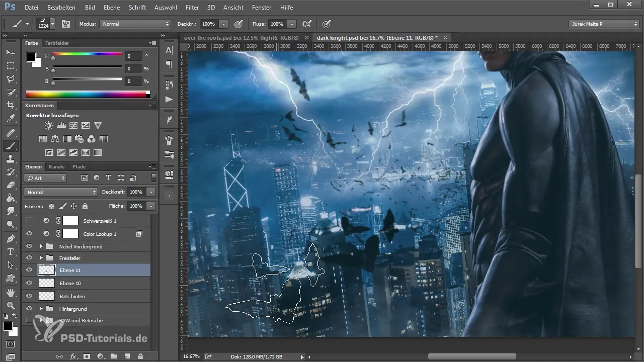Click the delete layer trash icon
Viewport: 644px width, 362px height.
click(140, 356)
